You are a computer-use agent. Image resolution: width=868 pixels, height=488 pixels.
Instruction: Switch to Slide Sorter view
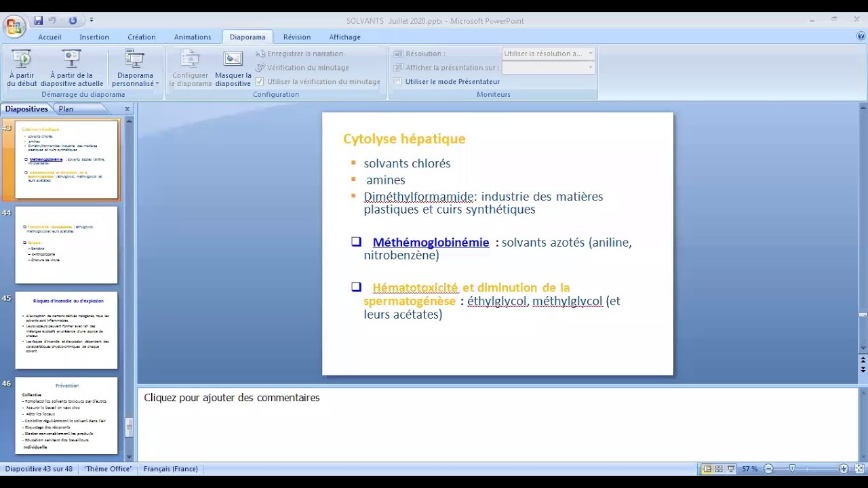719,469
